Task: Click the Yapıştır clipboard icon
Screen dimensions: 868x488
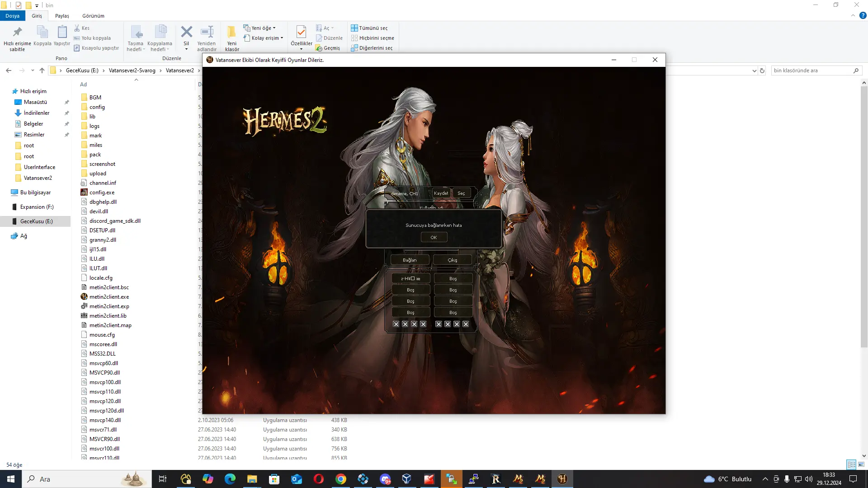Action: coord(62,32)
